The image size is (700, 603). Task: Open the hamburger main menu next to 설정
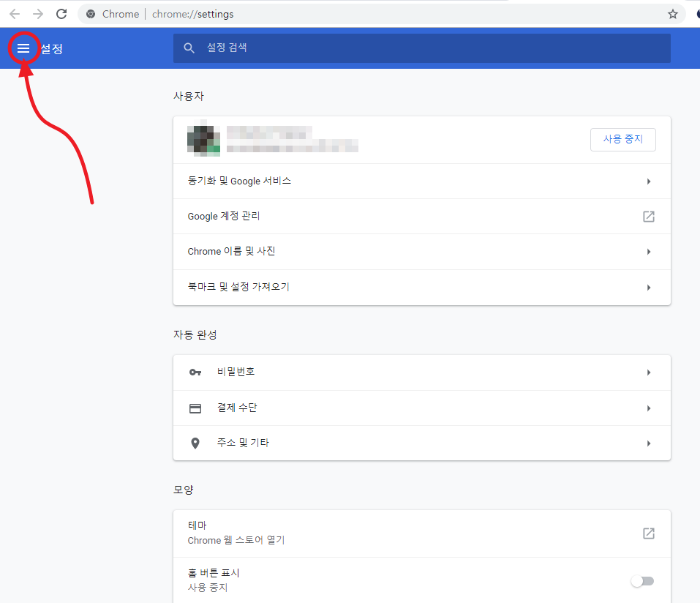tap(23, 48)
